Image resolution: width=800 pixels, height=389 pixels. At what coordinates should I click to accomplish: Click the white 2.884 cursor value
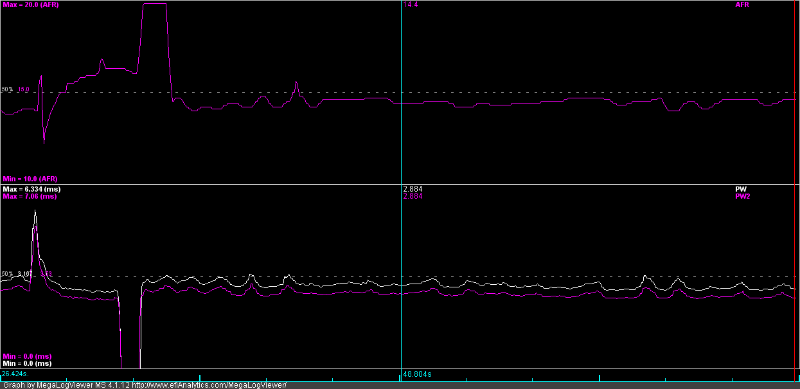[412, 189]
